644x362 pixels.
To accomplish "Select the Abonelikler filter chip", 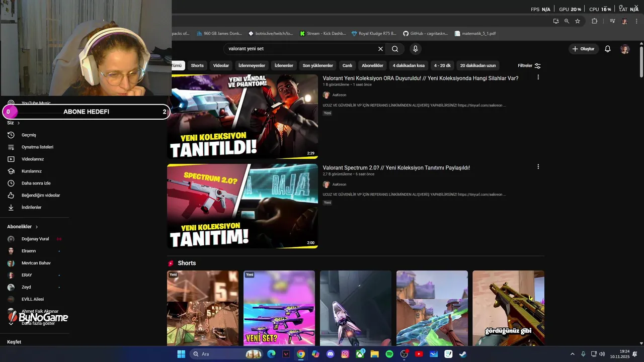I will click(372, 65).
